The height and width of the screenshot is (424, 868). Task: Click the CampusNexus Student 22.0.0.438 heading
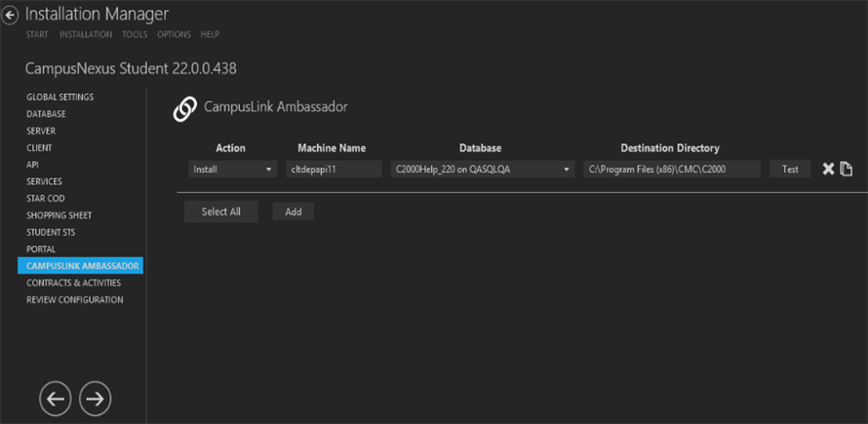(x=132, y=68)
